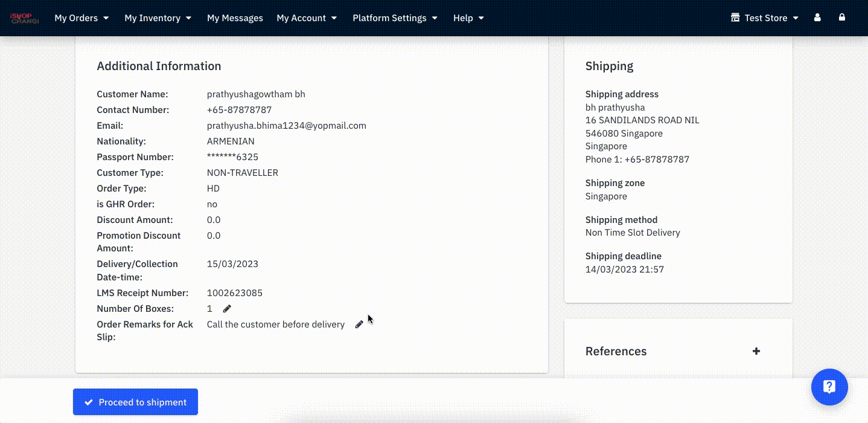The height and width of the screenshot is (423, 868).
Task: Expand the My Inventory dropdown
Action: [158, 18]
